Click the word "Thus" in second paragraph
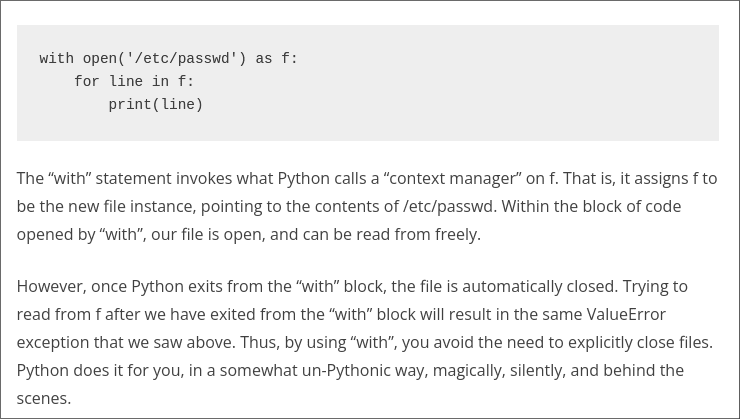The width and height of the screenshot is (740, 419). click(259, 342)
